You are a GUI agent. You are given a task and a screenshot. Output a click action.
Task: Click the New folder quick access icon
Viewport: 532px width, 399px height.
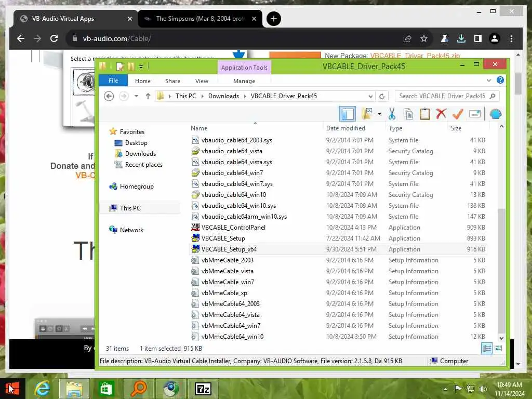pyautogui.click(x=131, y=66)
